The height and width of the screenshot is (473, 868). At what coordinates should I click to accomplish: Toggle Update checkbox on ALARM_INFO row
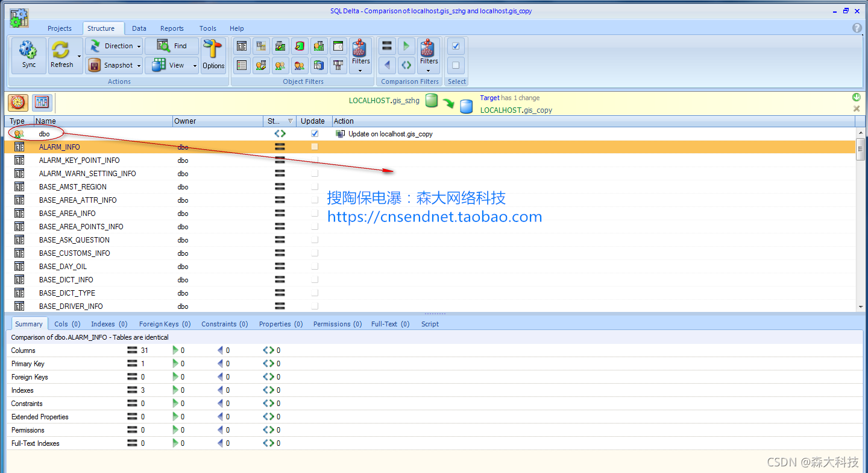click(x=315, y=147)
